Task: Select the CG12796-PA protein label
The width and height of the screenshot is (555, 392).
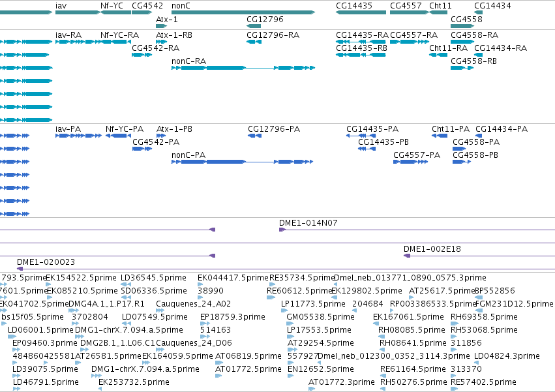Action: pyautogui.click(x=274, y=129)
